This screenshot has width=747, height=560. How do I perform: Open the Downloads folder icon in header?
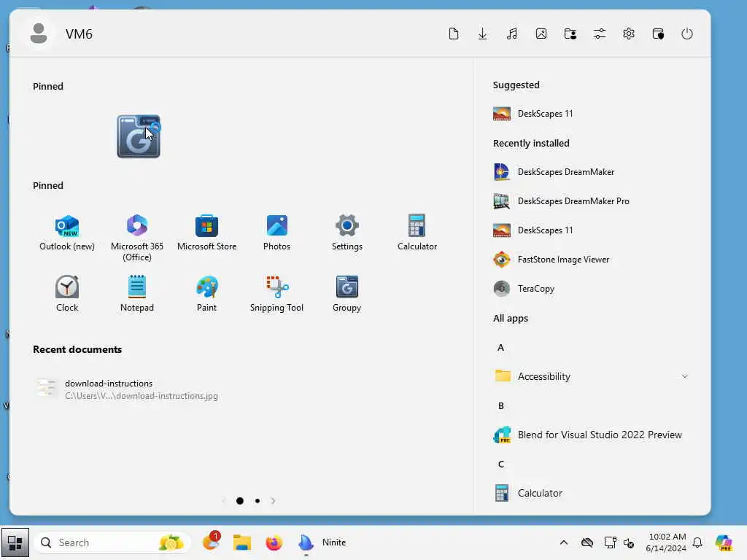pyautogui.click(x=483, y=34)
